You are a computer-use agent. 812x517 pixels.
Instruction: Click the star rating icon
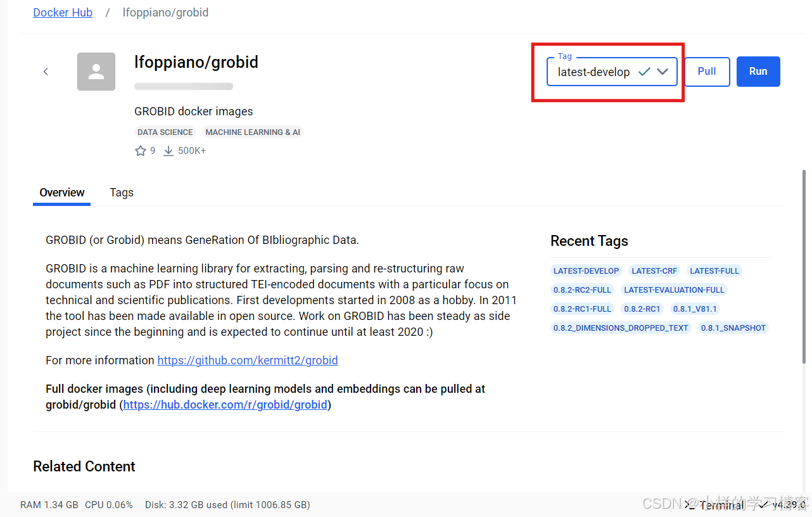coord(141,151)
